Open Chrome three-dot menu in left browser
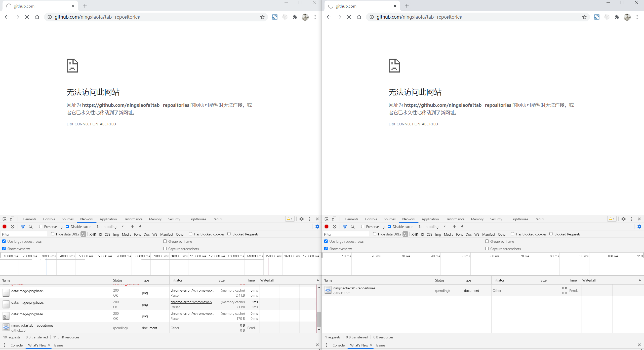 pyautogui.click(x=315, y=17)
